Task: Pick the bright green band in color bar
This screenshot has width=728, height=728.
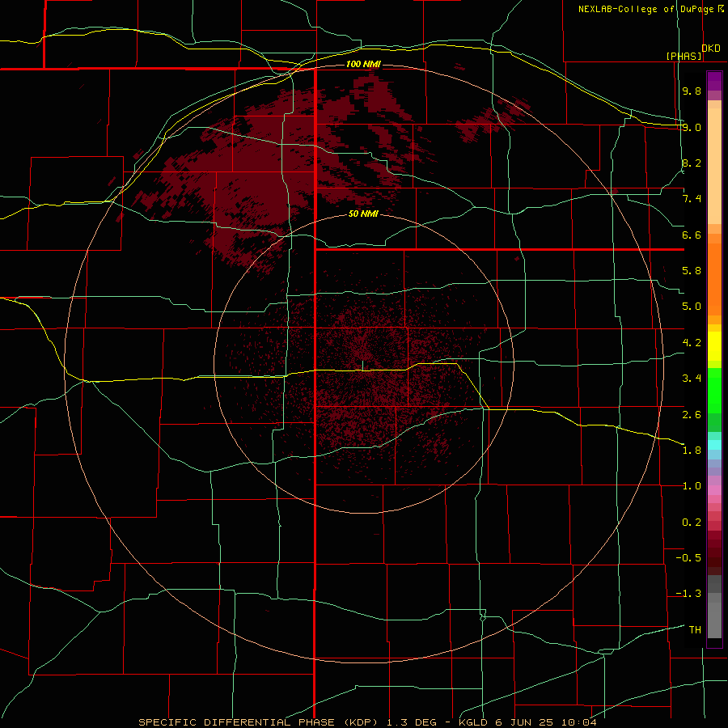Action: pyautogui.click(x=714, y=391)
